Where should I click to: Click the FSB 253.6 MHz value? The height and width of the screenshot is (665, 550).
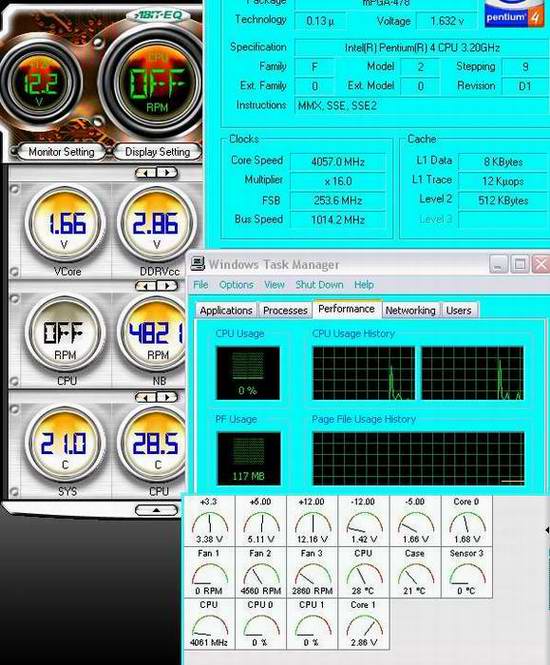click(x=338, y=200)
